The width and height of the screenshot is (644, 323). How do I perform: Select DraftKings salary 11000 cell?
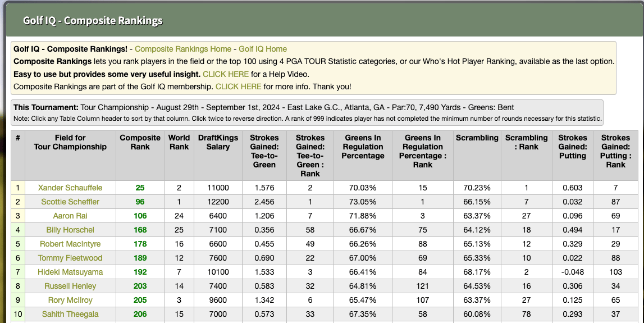218,188
